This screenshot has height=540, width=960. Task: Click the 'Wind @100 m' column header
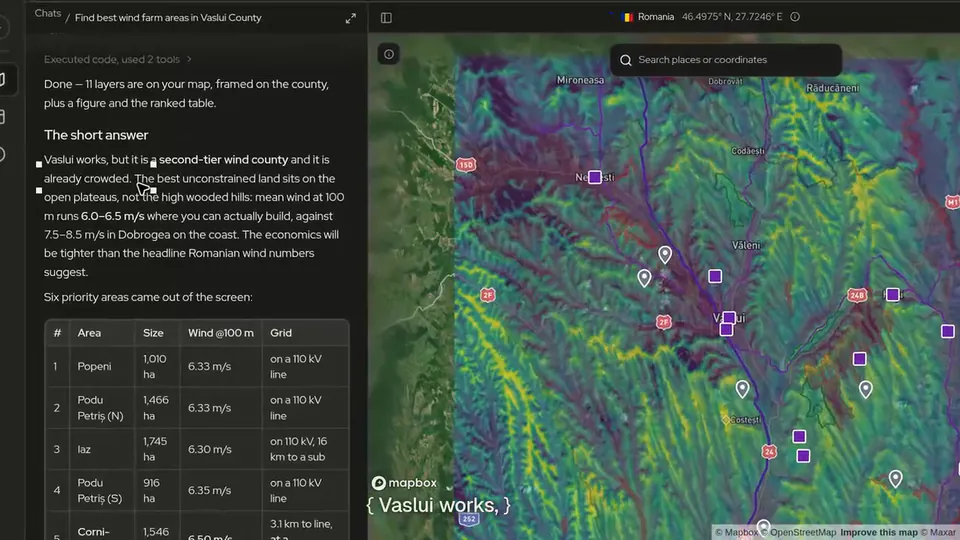click(220, 333)
